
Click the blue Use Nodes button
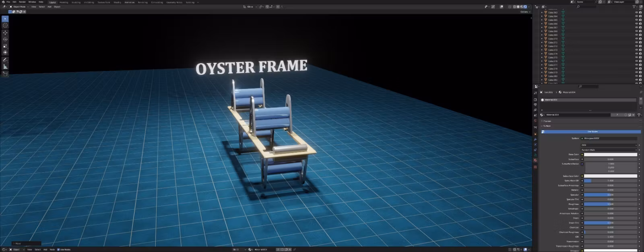(592, 132)
